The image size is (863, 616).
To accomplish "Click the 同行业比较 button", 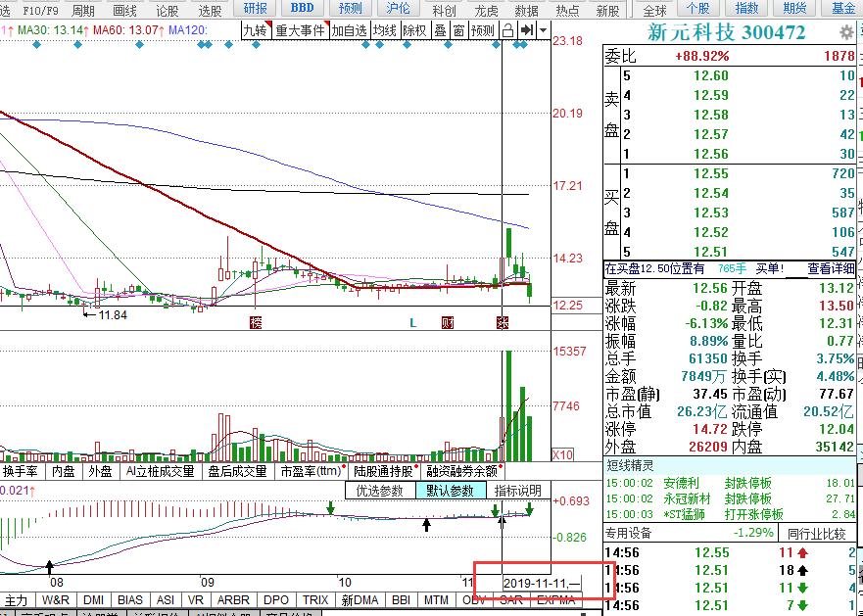I will tap(816, 533).
